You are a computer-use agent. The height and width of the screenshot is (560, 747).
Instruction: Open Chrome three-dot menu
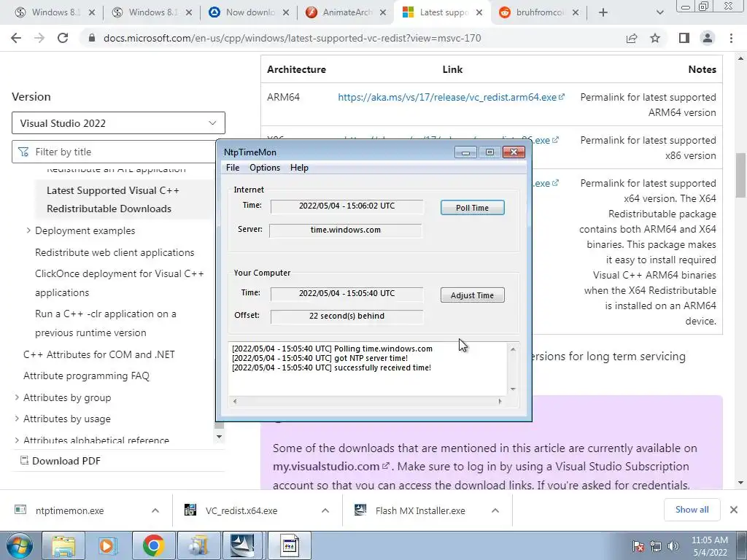(x=731, y=38)
